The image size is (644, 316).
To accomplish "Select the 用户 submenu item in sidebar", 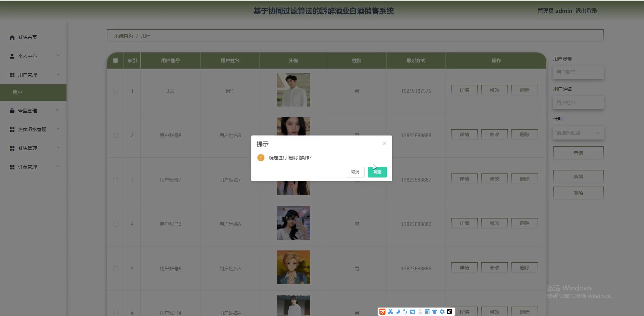I will 33,92.
